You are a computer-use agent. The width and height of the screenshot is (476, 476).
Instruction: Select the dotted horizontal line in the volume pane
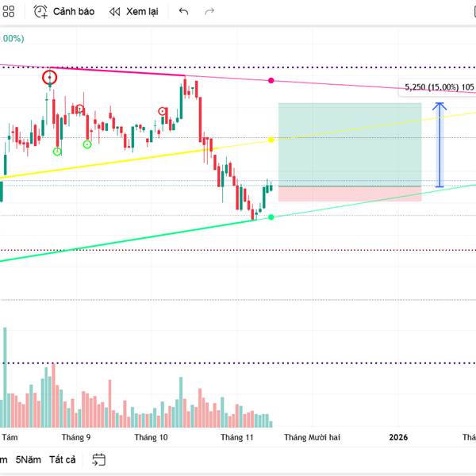click(238, 363)
